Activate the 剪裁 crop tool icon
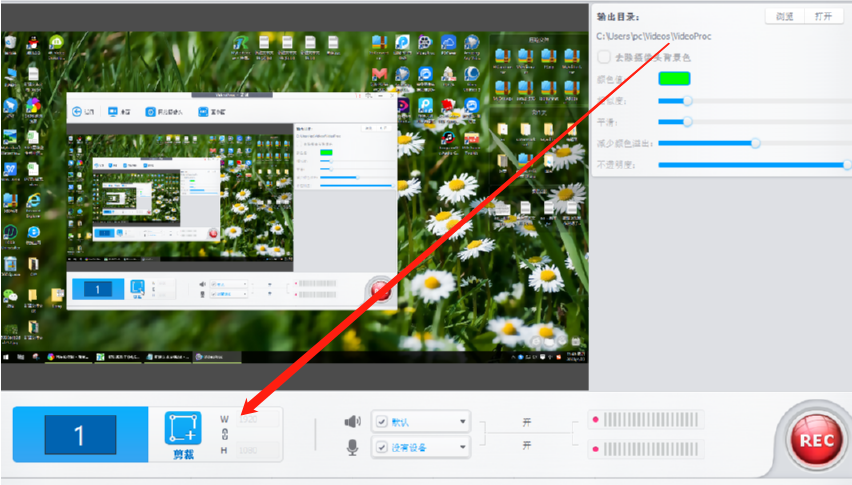This screenshot has height=485, width=852. click(183, 429)
